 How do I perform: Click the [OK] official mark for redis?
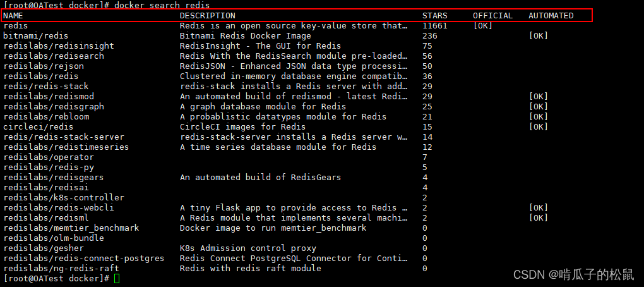(482, 25)
